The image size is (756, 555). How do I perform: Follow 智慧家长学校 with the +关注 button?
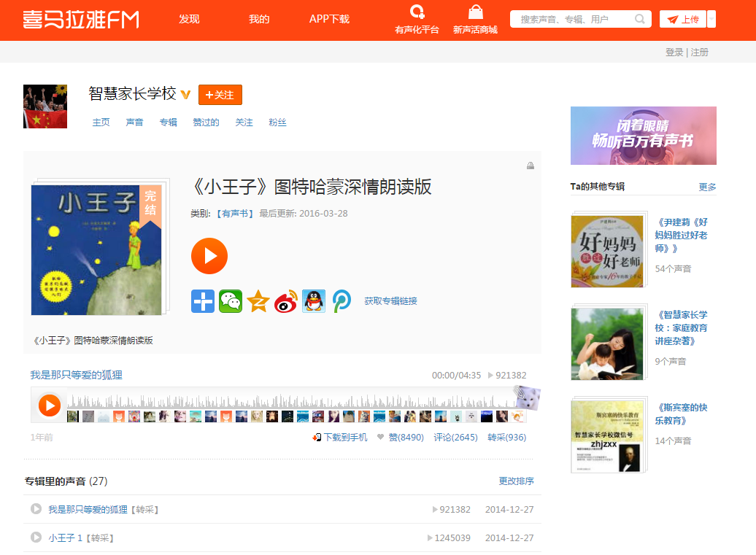[x=220, y=95]
